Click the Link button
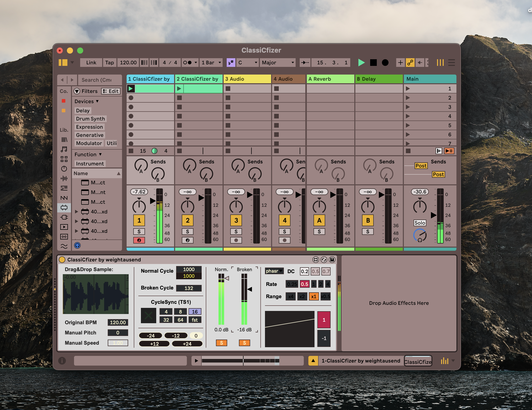532x410 pixels. coord(91,63)
